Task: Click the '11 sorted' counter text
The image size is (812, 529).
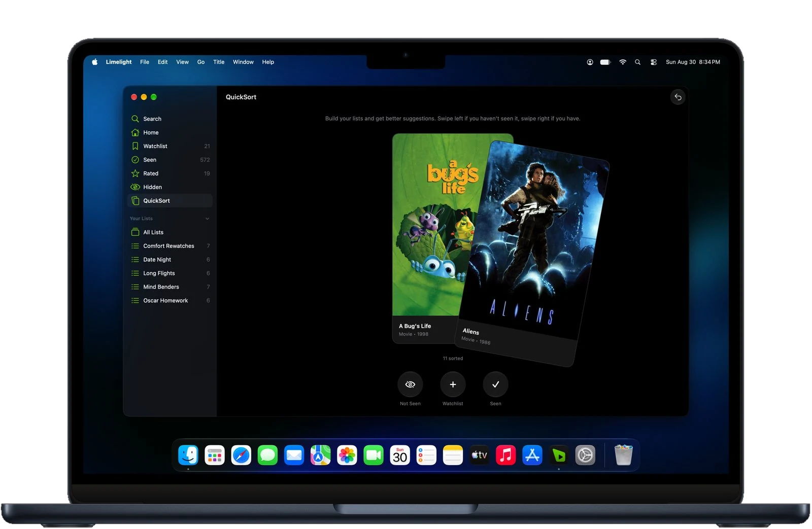Action: coord(453,359)
